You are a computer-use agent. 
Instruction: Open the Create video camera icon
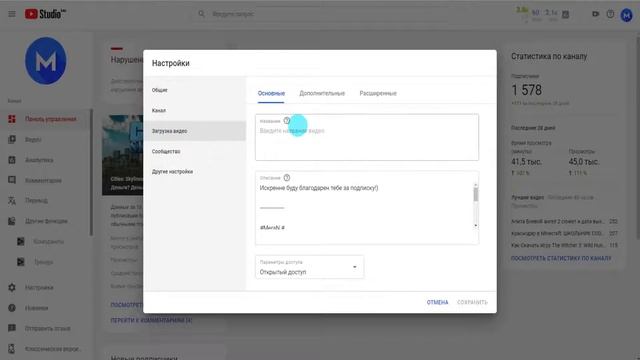click(596, 14)
